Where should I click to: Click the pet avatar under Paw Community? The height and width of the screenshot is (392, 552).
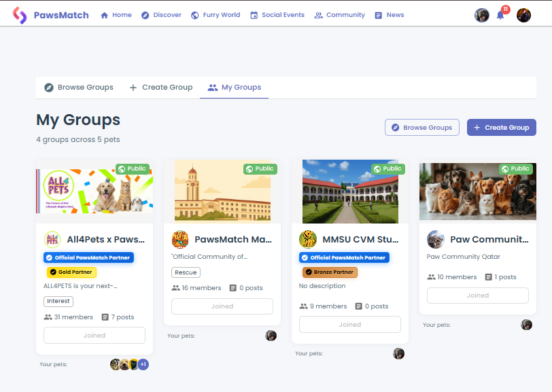pos(526,325)
